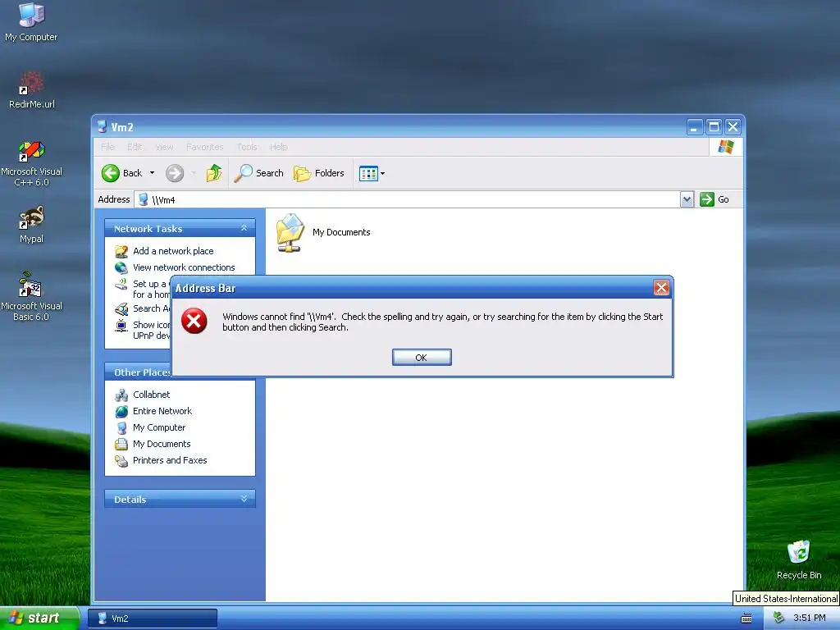840x630 pixels.
Task: Click View network connections link
Action: tap(184, 267)
